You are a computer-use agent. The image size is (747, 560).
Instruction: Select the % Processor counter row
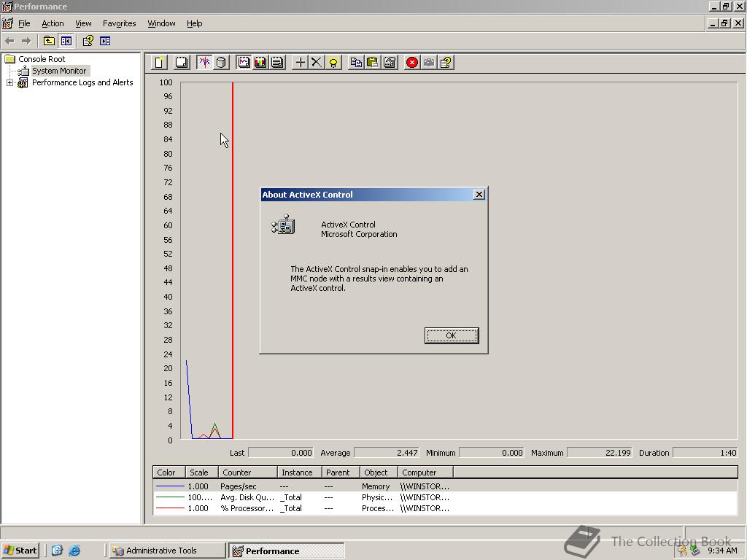[x=445, y=508]
